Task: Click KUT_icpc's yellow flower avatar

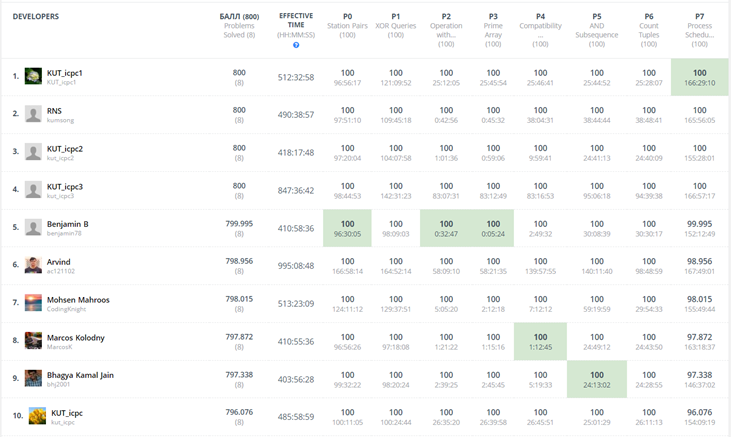Action: [x=37, y=416]
